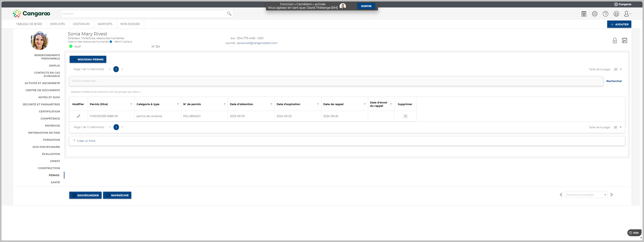Click the Créer un filtre link
Image resolution: width=644 pixels, height=242 pixels.
click(86, 141)
